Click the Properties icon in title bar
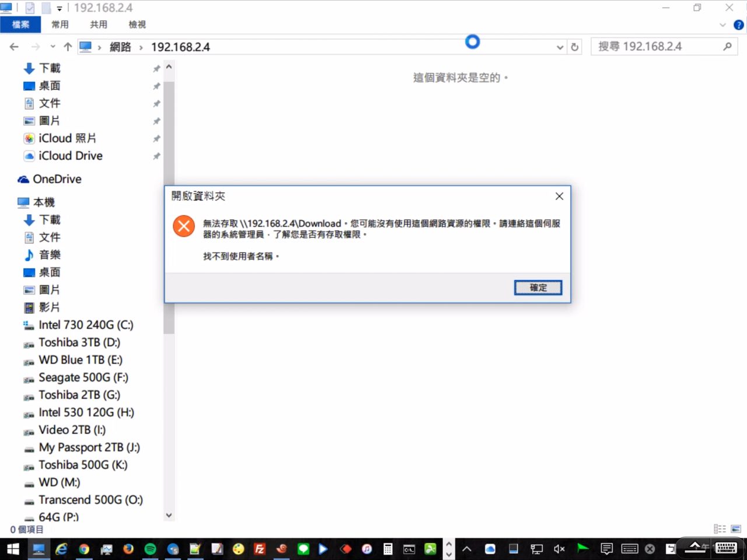The image size is (747, 560). coord(30,8)
